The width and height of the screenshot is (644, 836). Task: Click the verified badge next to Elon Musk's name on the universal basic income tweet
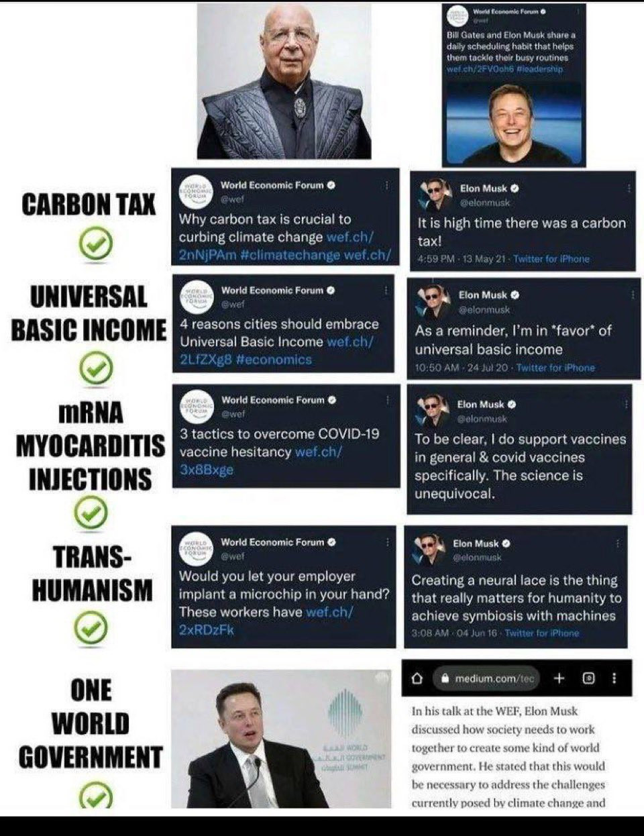click(x=515, y=295)
